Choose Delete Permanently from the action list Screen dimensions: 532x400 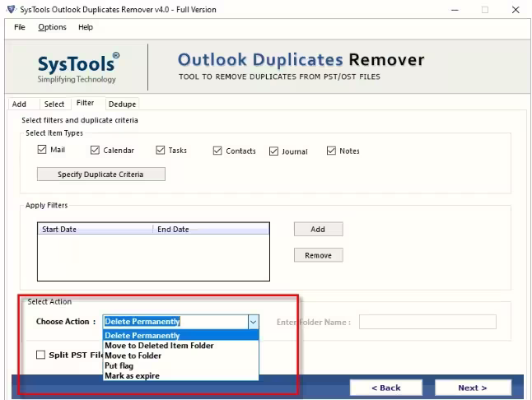pyautogui.click(x=181, y=335)
